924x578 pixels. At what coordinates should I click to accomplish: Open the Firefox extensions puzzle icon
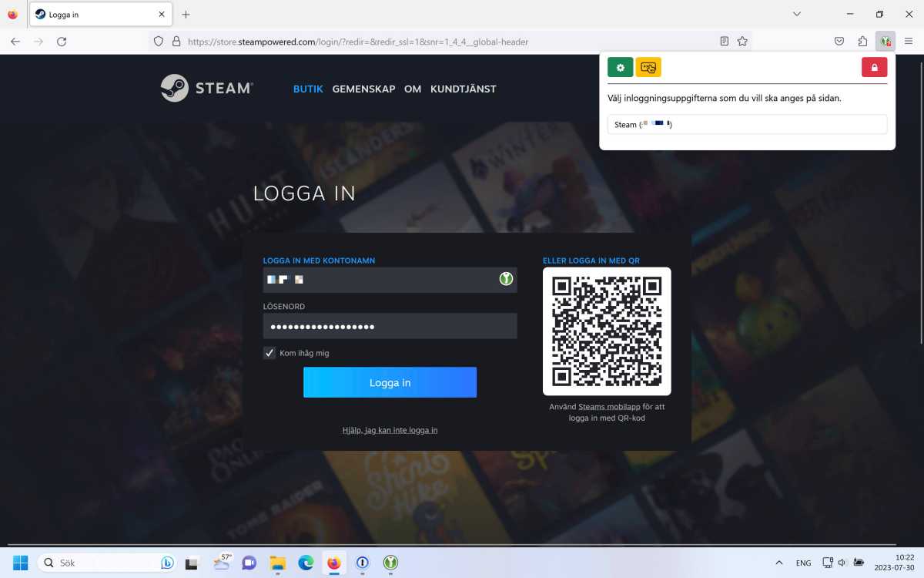tap(862, 41)
